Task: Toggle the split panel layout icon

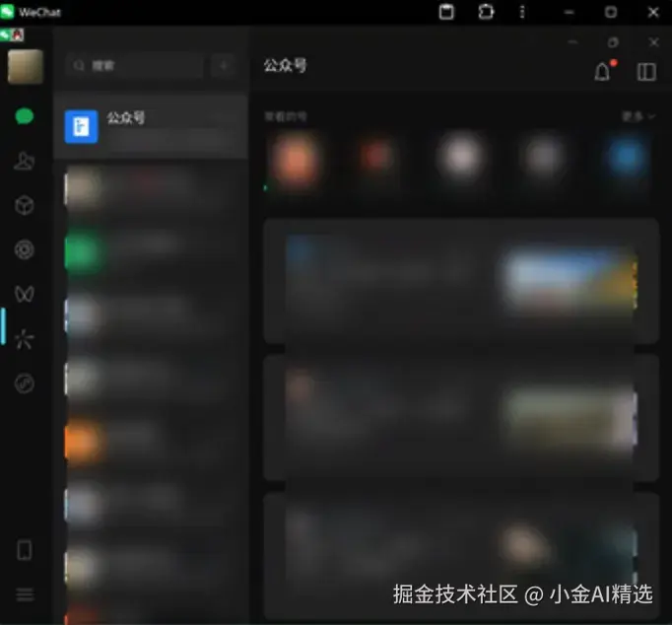Action: (x=646, y=72)
